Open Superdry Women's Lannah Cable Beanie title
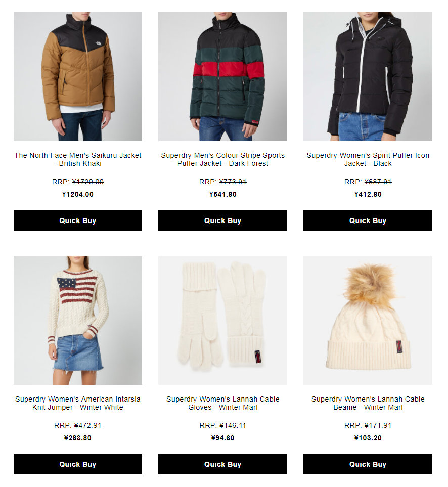The width and height of the screenshot is (448, 487). 368,403
